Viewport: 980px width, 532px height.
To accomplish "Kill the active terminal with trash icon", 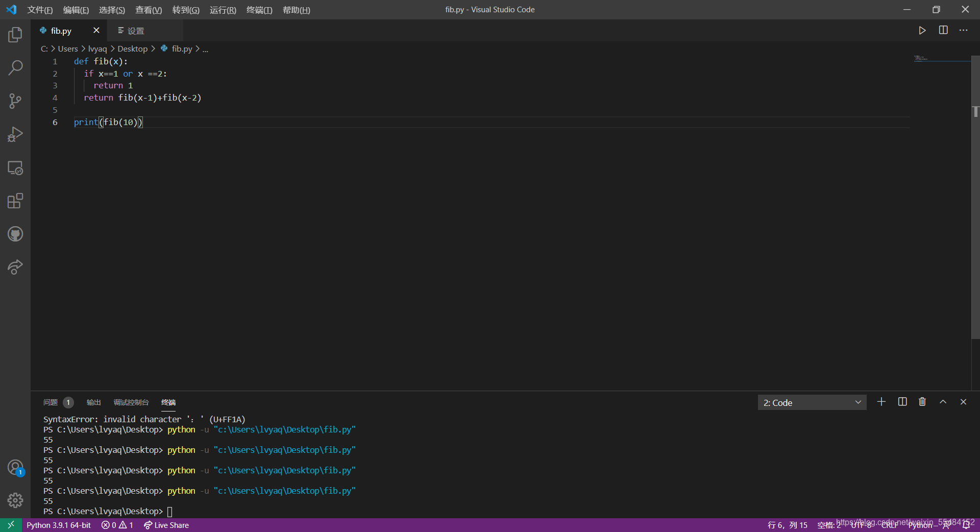I will pyautogui.click(x=922, y=402).
